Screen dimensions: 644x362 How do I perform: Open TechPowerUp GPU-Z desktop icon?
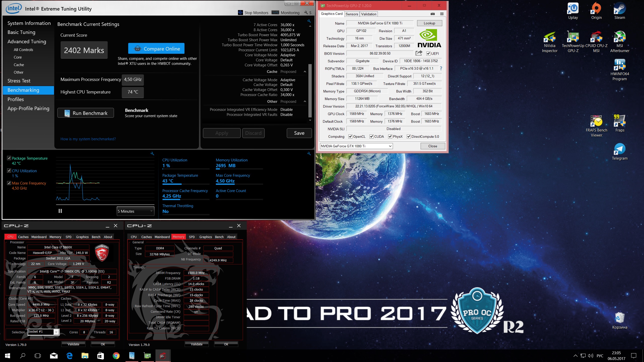[x=573, y=42]
